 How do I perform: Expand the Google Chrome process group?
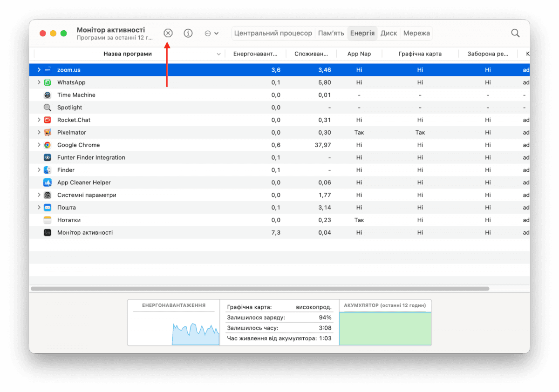[39, 145]
